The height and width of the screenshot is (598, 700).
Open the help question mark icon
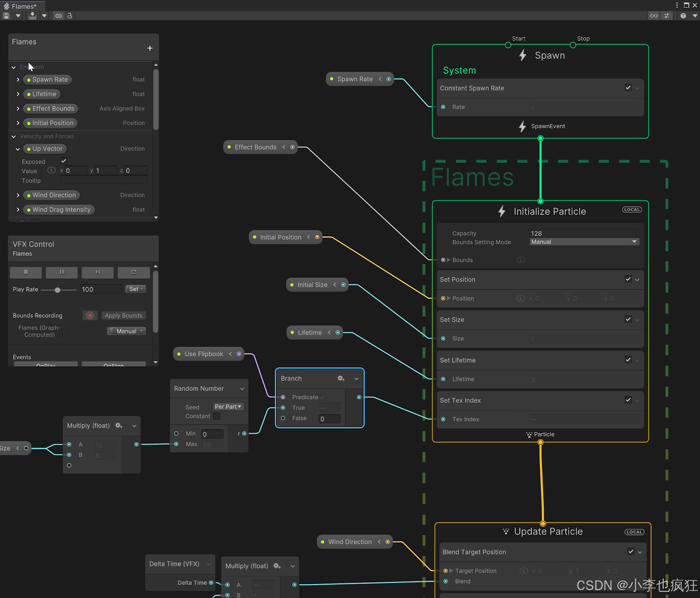(683, 16)
